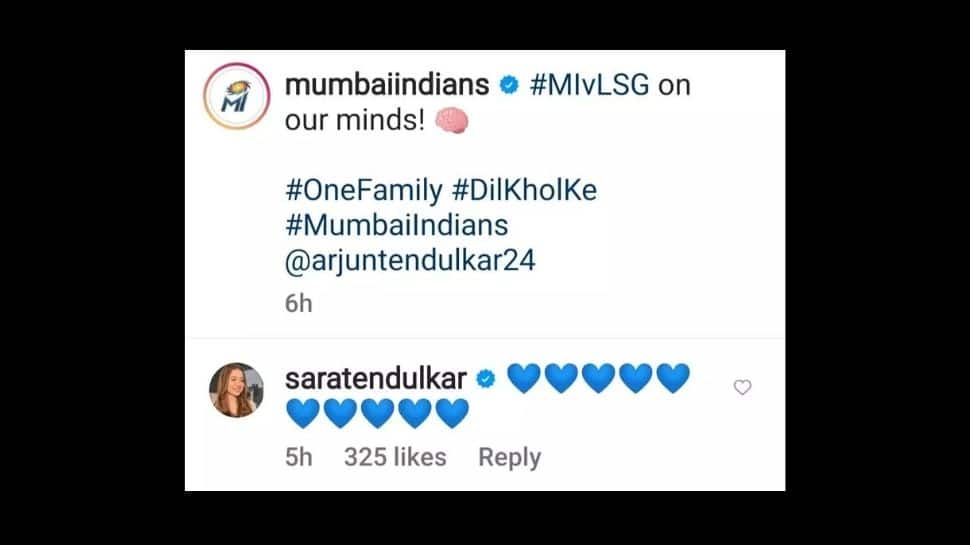Open the #OneFamily hashtag
This screenshot has width=970, height=545.
pyautogui.click(x=364, y=190)
